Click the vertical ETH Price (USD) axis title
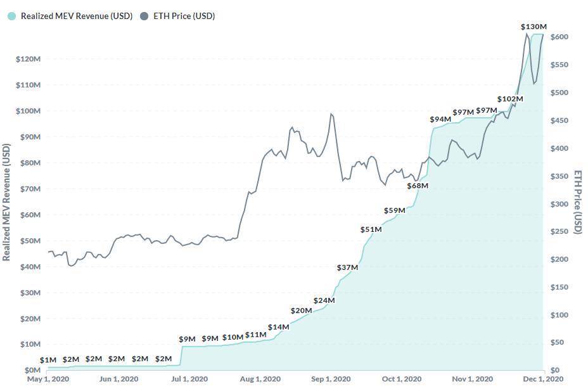 [578, 202]
